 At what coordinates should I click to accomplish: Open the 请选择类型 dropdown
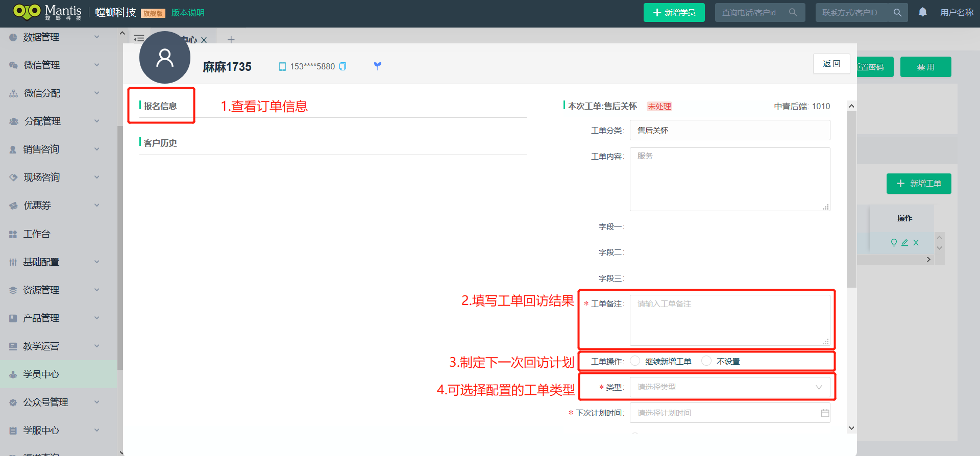pyautogui.click(x=730, y=387)
